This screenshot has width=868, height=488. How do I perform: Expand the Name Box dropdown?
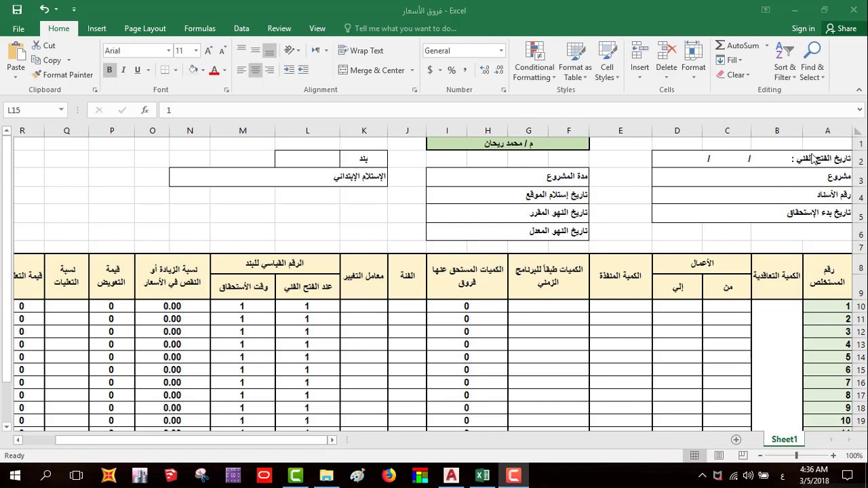point(61,110)
